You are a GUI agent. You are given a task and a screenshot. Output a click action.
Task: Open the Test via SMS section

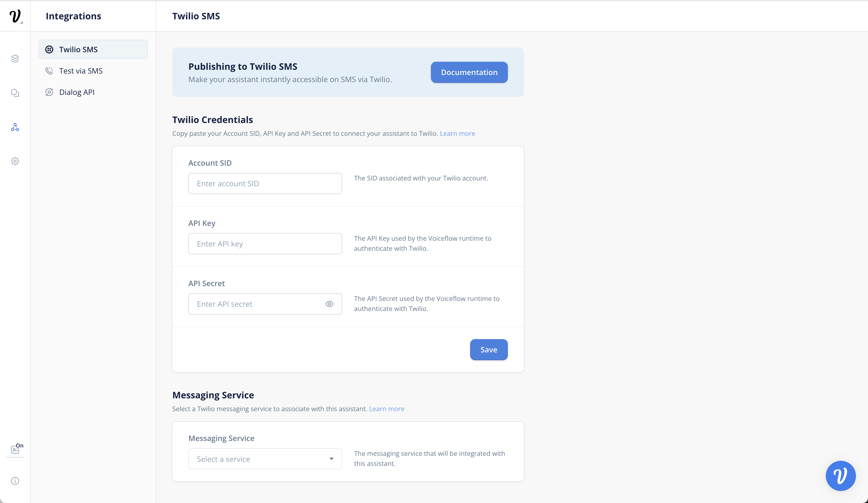click(81, 71)
